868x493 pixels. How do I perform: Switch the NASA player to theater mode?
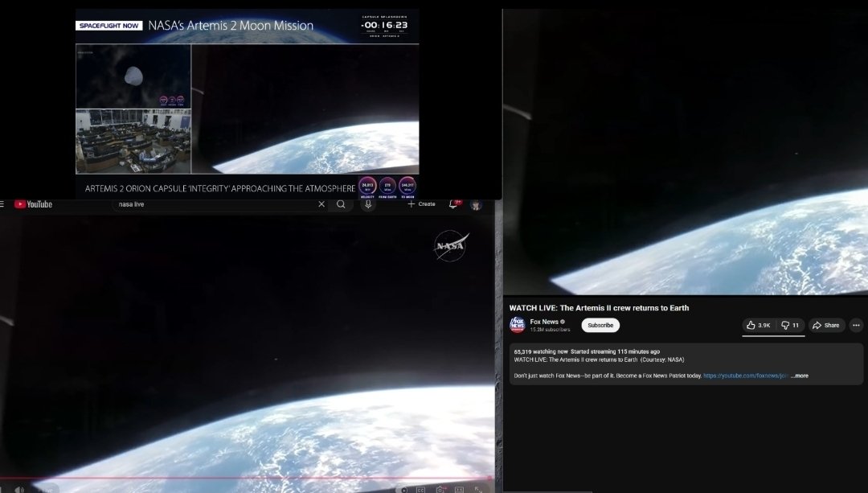(x=459, y=491)
